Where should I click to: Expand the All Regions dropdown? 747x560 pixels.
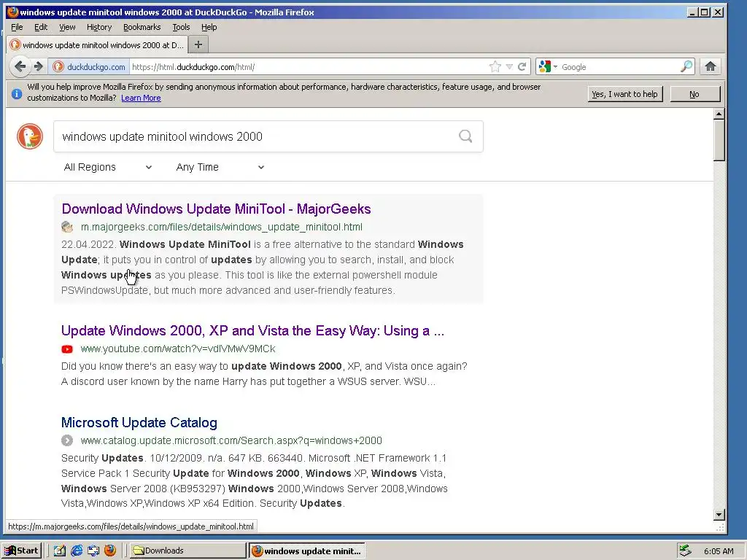(108, 167)
